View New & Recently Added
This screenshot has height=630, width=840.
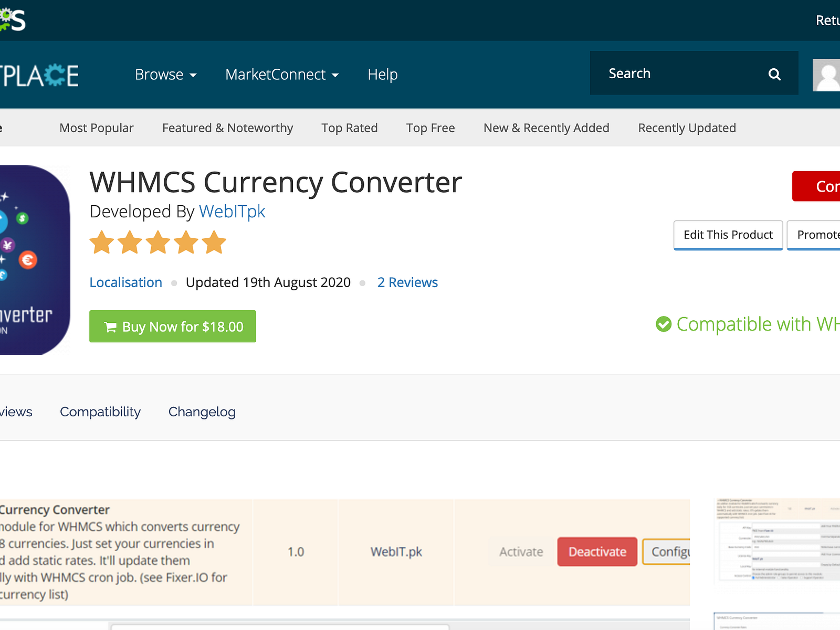pos(547,128)
